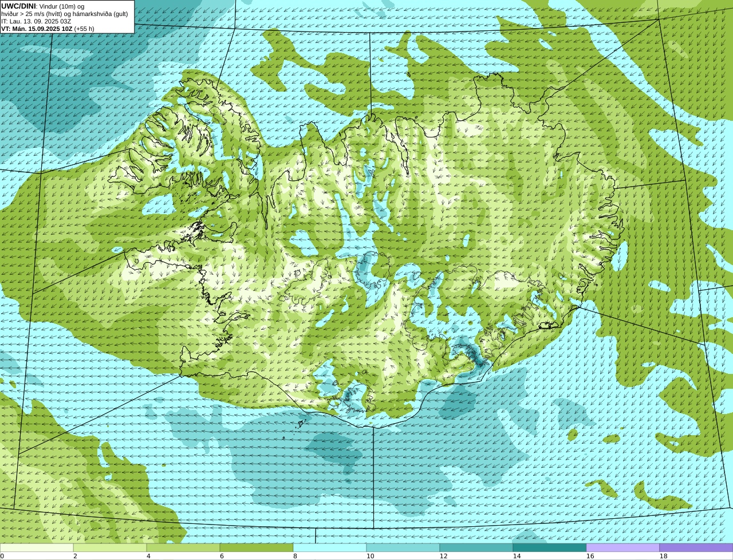
Task: Click the light green 2–4 m/s legend swatch
Action: [110, 548]
